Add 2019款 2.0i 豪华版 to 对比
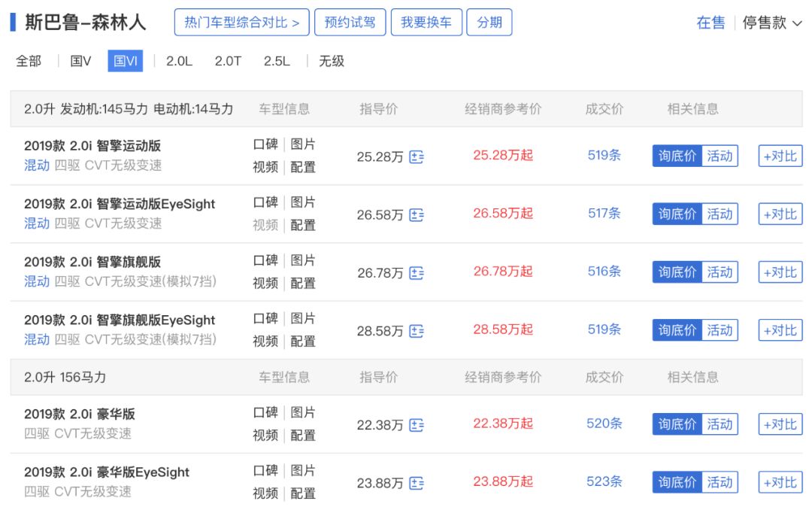Screen dimensions: 812x507 pos(780,424)
